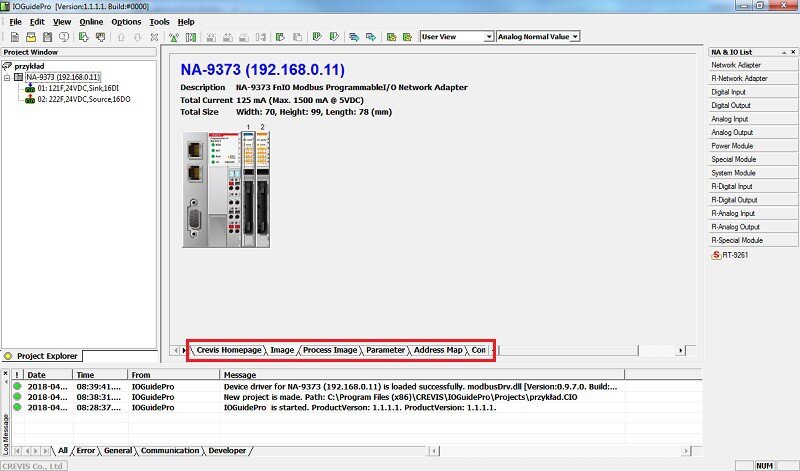Click the New project document icon
The image size is (800, 471).
[15, 37]
